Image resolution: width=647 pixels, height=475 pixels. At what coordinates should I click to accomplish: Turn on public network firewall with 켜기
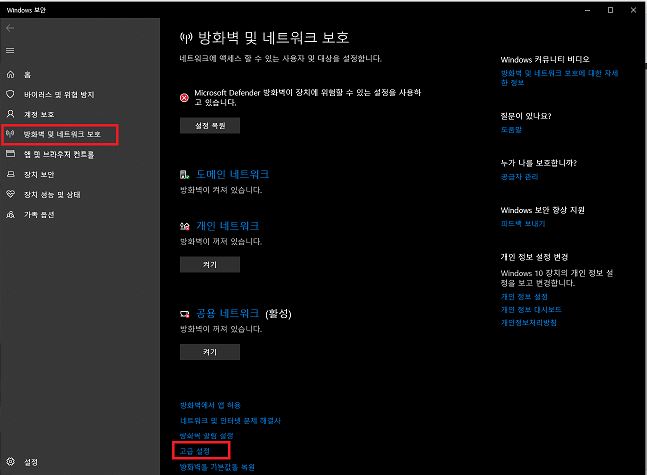(x=210, y=352)
